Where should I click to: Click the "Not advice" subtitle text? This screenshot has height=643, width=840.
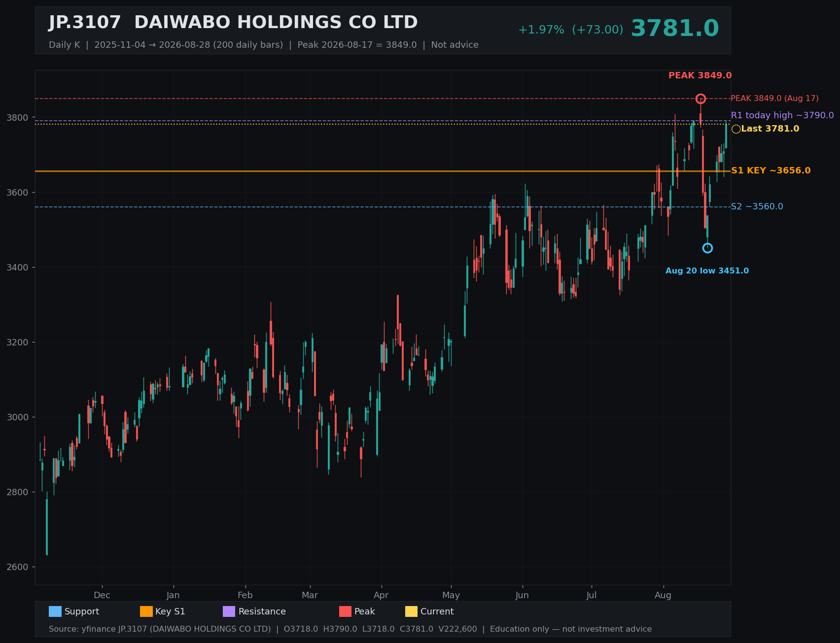coord(455,45)
